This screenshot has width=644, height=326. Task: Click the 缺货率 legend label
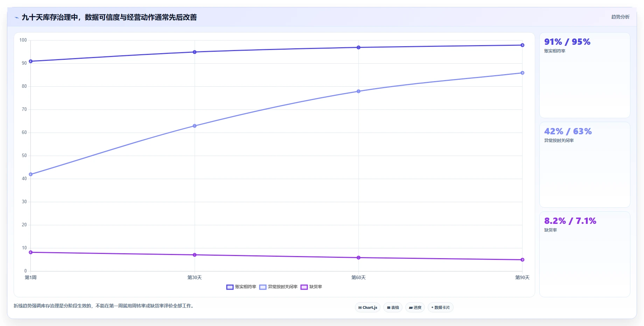pyautogui.click(x=316, y=287)
